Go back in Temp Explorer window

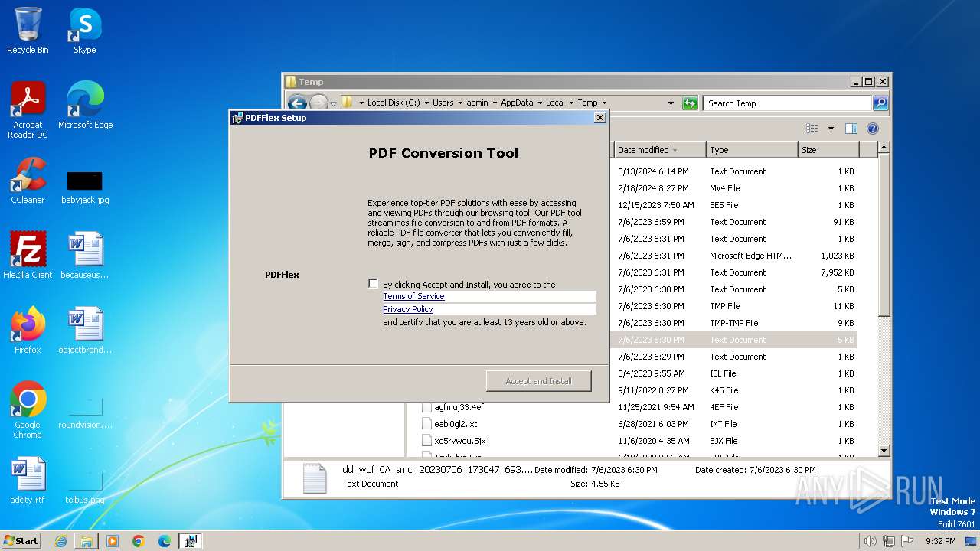point(297,103)
